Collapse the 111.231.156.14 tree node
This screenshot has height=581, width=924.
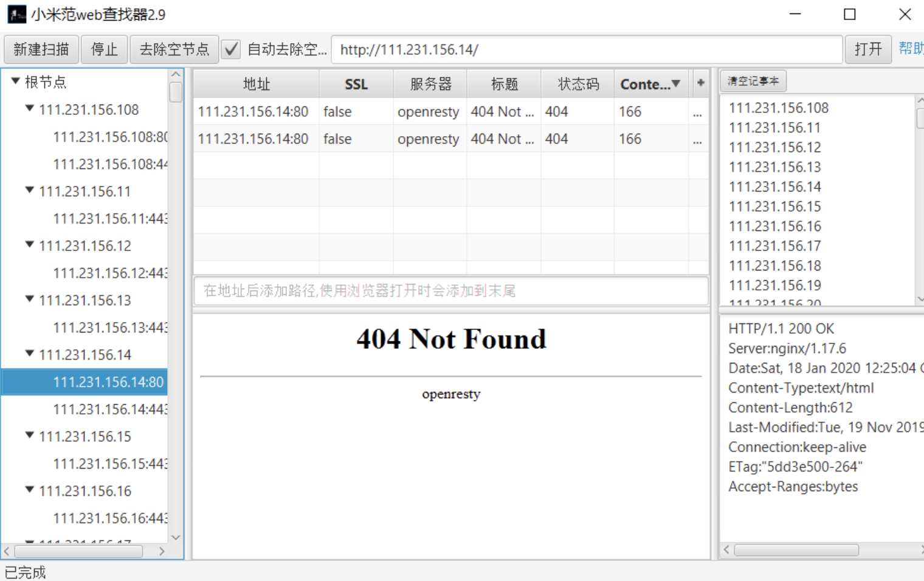[x=29, y=354]
